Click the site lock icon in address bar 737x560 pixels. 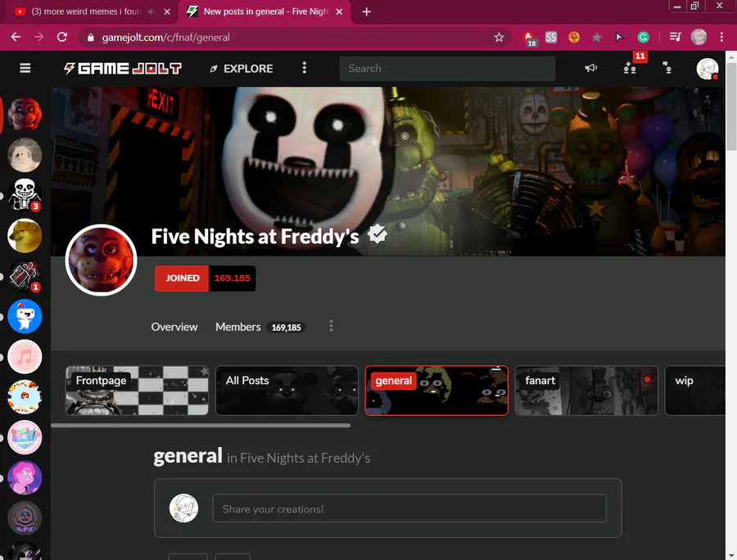(x=91, y=38)
